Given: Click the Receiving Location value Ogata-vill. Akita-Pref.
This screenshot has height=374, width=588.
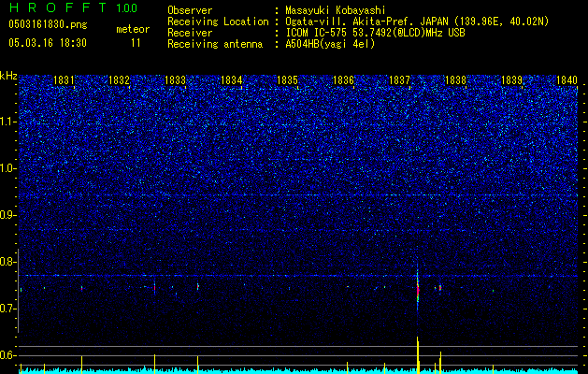Looking at the screenshot, I should click(352, 22).
